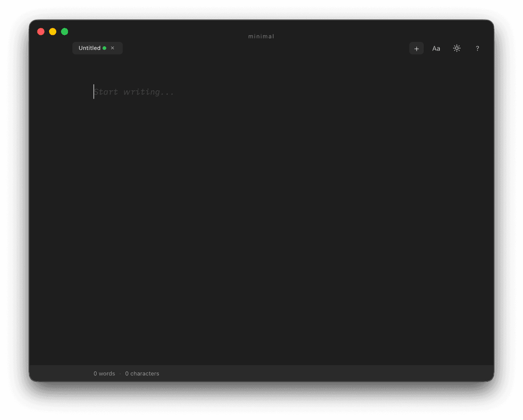523x420 pixels.
Task: Click the 'Start writing...' placeholder text
Action: click(133, 92)
